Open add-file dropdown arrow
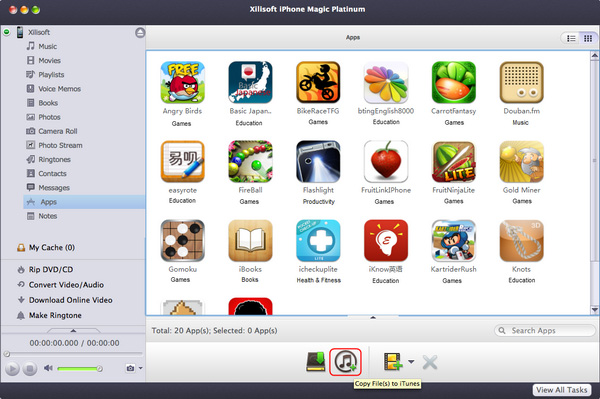The width and height of the screenshot is (600, 399). (411, 362)
